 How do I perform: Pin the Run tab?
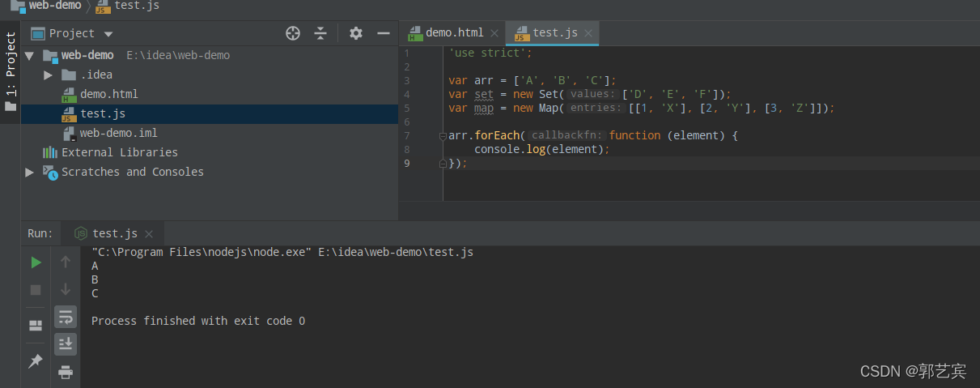[36, 361]
